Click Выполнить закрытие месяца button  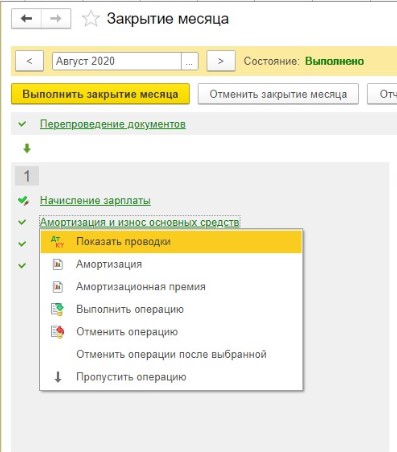pyautogui.click(x=100, y=94)
